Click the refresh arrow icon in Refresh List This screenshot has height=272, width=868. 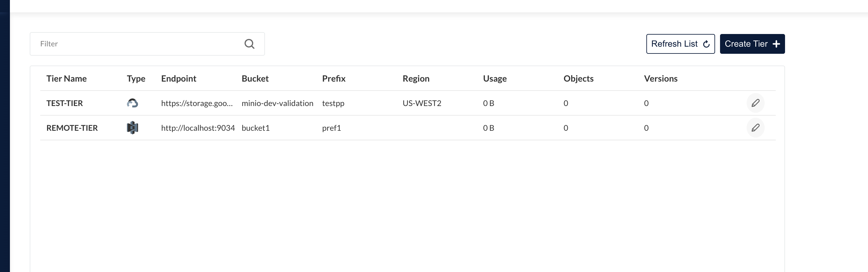point(706,44)
